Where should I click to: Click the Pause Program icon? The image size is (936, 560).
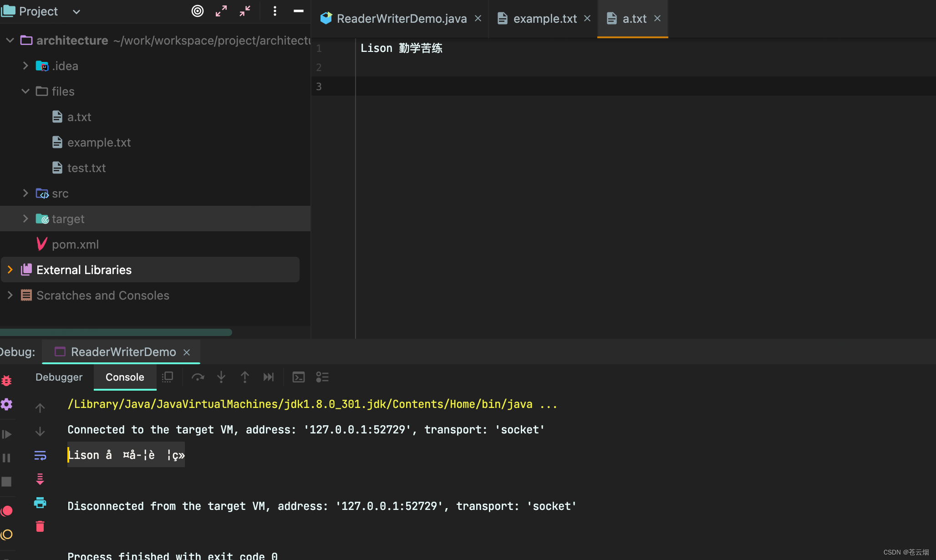coord(6,458)
